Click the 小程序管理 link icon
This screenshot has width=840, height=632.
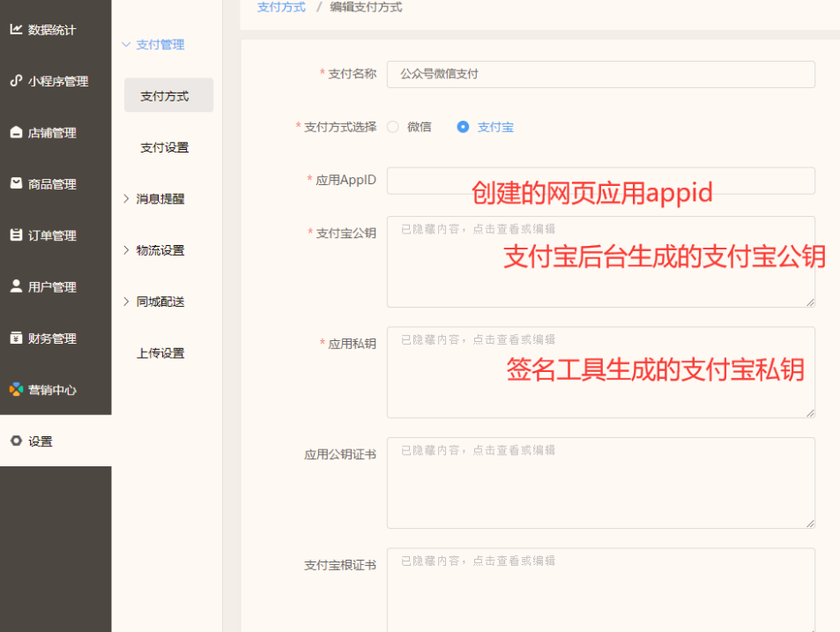click(x=16, y=80)
